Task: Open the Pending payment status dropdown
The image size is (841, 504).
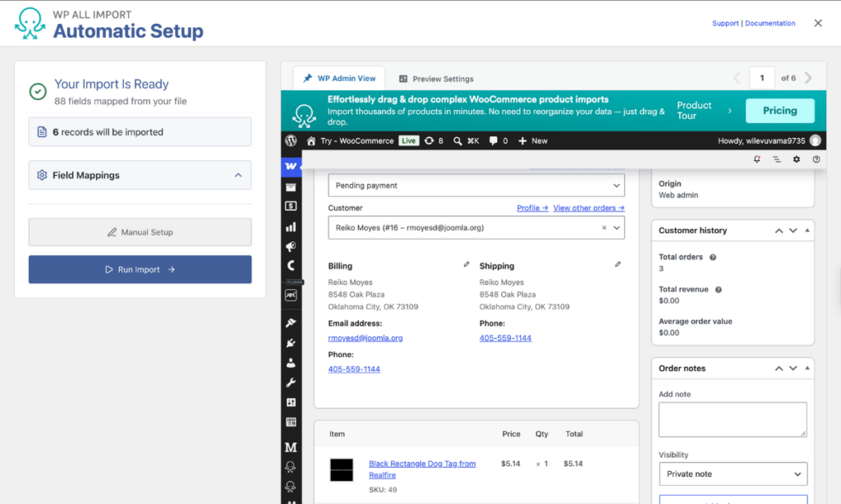Action: (476, 186)
